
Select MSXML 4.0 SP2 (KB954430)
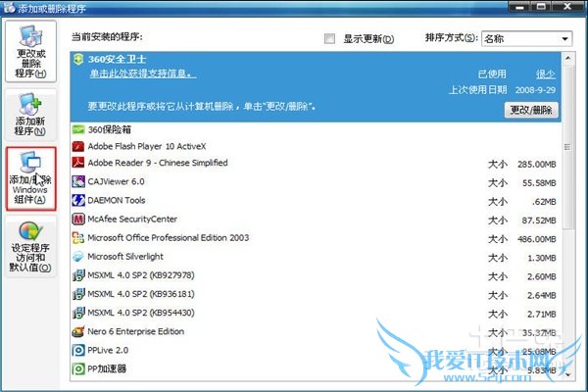point(316,313)
